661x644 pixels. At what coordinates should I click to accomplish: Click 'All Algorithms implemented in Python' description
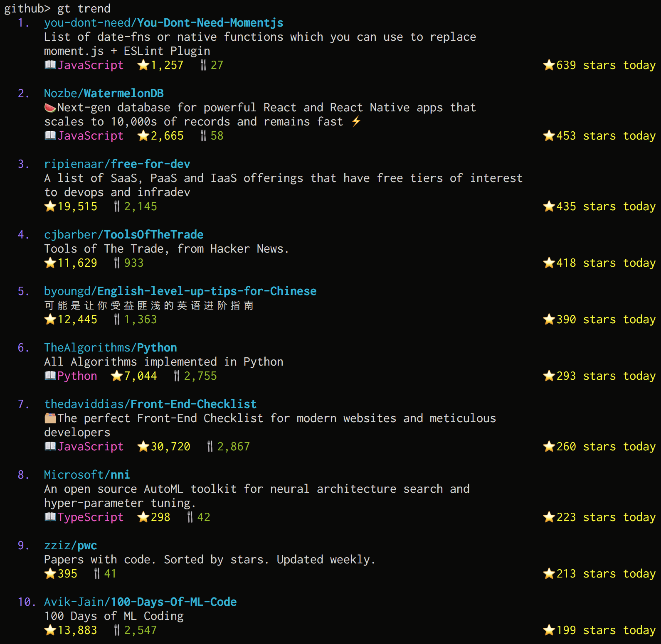pyautogui.click(x=164, y=362)
